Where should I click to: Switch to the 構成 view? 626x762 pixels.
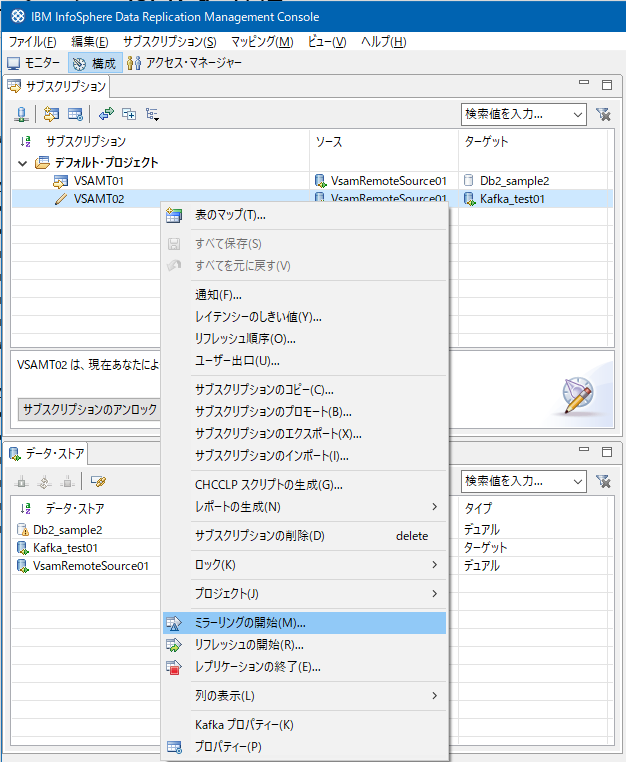tap(95, 63)
